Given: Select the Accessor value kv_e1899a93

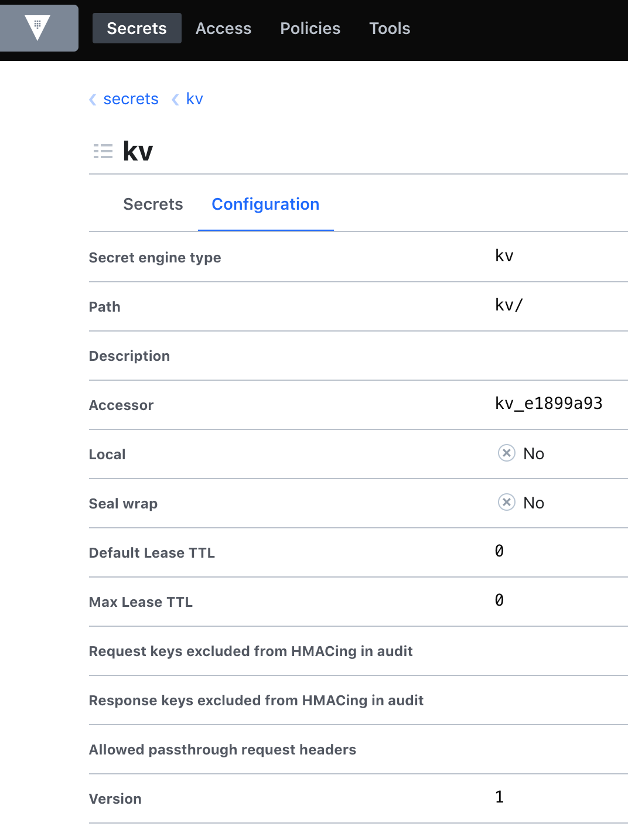Looking at the screenshot, I should tap(548, 404).
